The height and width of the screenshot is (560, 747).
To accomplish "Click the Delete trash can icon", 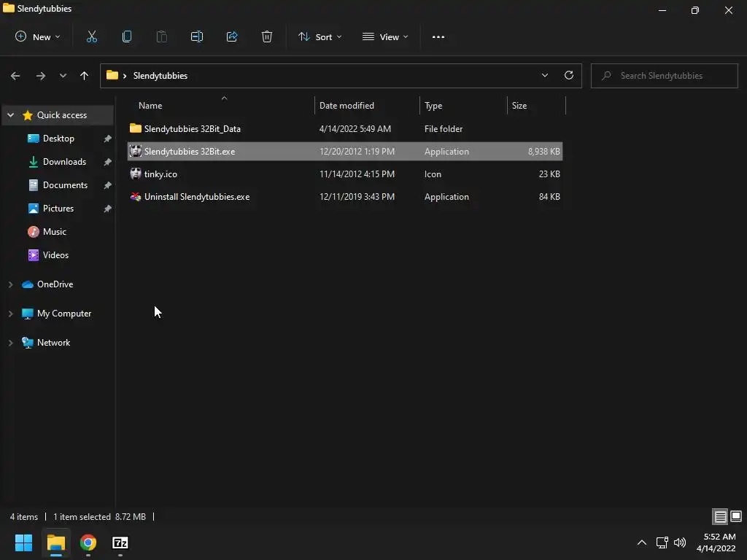I will click(267, 36).
